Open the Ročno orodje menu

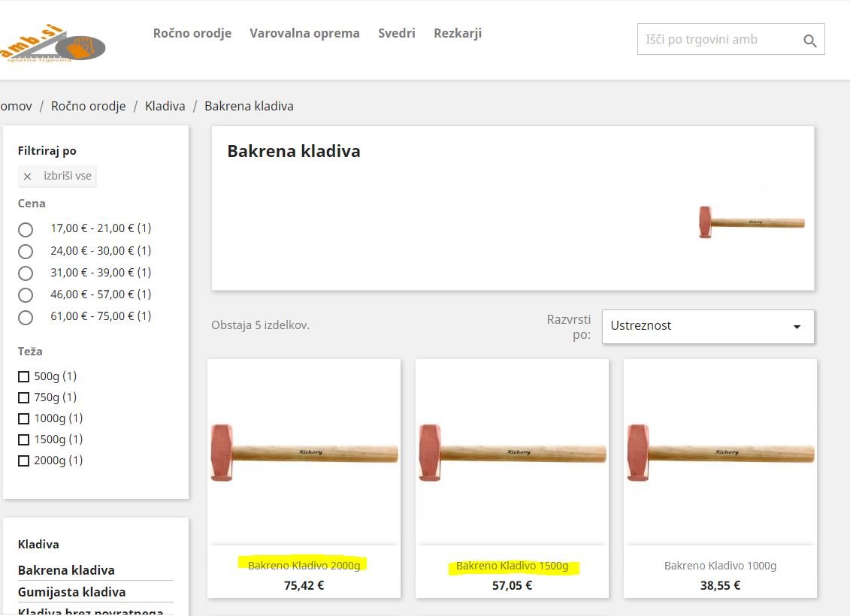tap(192, 33)
